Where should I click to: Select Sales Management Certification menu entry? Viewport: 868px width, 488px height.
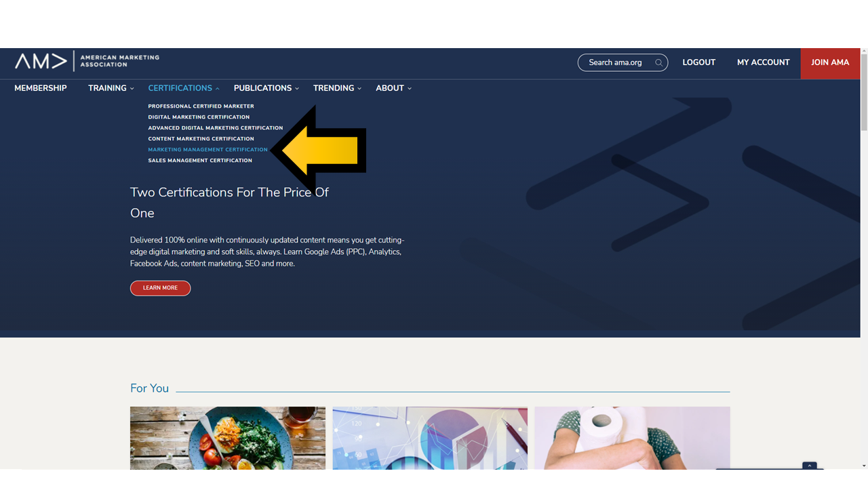(x=200, y=161)
